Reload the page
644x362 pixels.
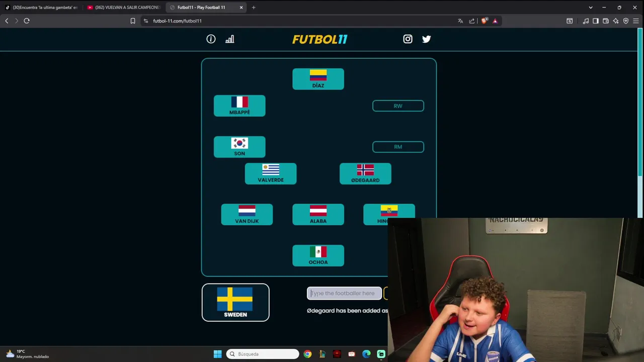click(x=27, y=21)
